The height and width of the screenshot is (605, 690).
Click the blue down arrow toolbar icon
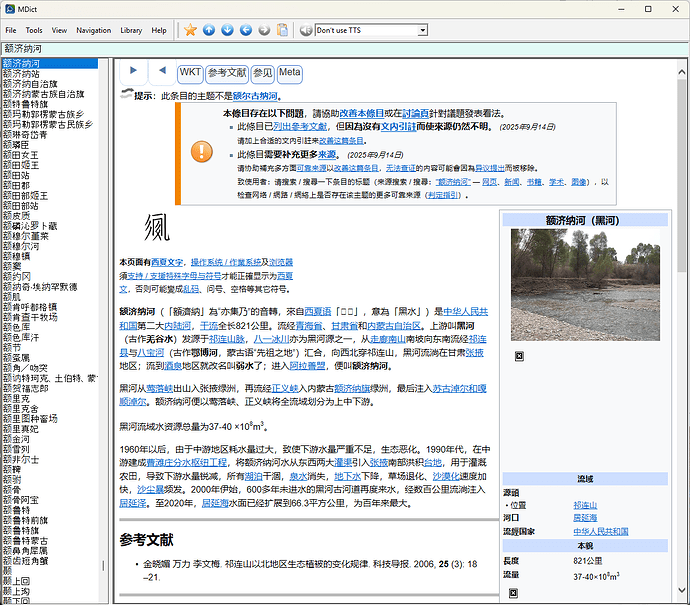point(227,31)
